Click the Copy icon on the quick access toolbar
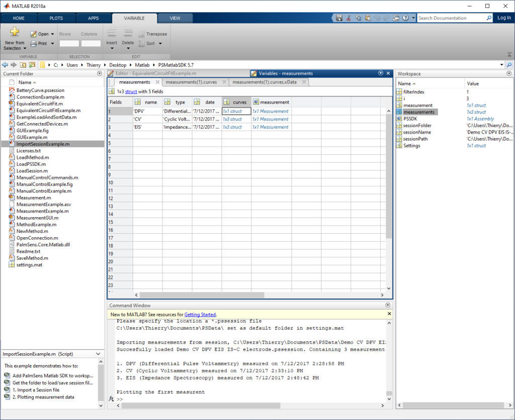This screenshot has height=420, width=515. coord(359,18)
